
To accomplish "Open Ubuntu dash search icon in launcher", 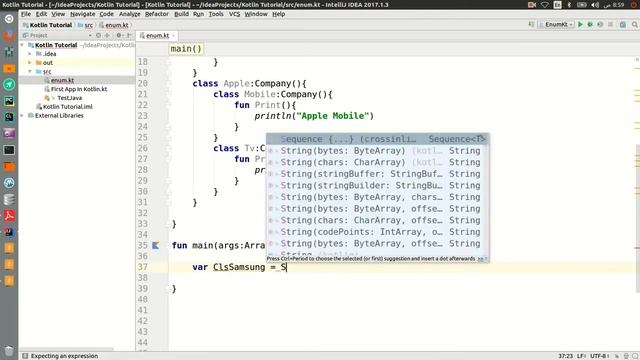I will click(9, 19).
